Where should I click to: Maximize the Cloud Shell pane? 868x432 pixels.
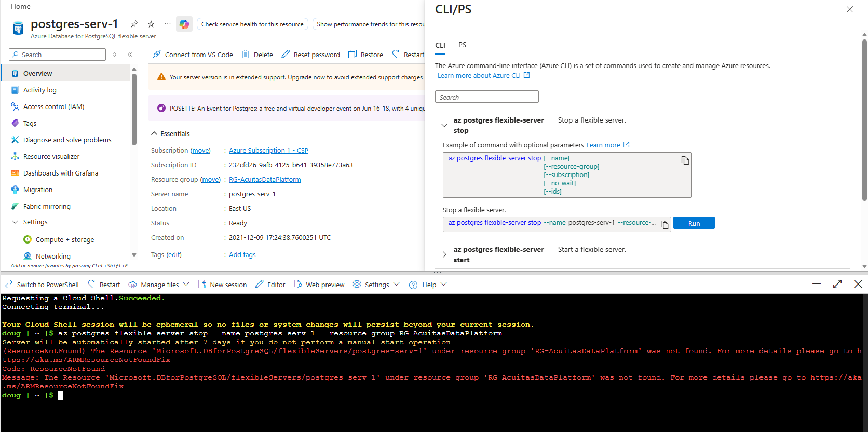click(837, 284)
